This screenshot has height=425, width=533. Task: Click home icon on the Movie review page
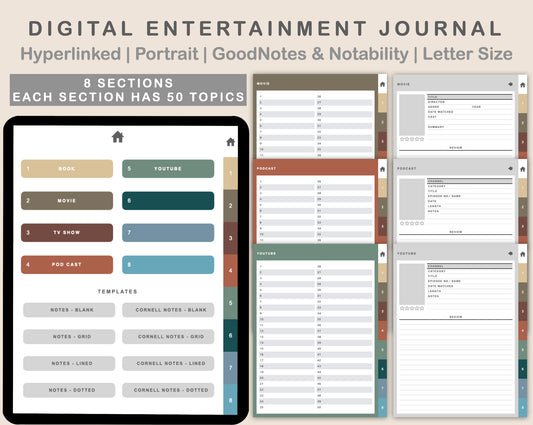point(523,85)
